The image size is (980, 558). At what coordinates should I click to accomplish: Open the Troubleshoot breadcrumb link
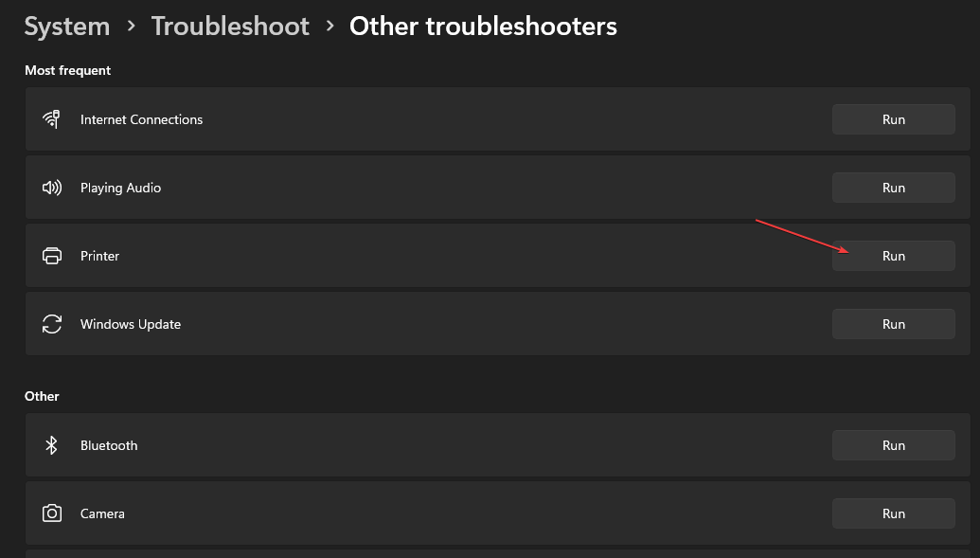click(x=230, y=27)
